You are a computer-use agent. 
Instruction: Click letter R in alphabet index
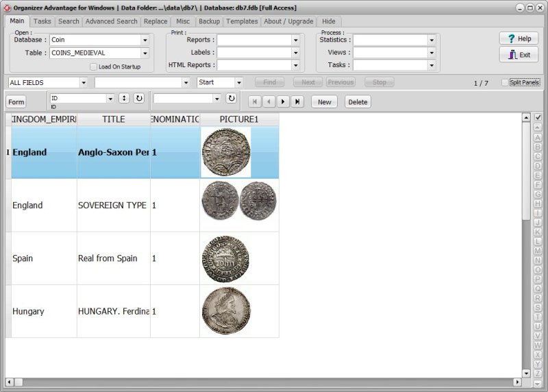coord(538,298)
